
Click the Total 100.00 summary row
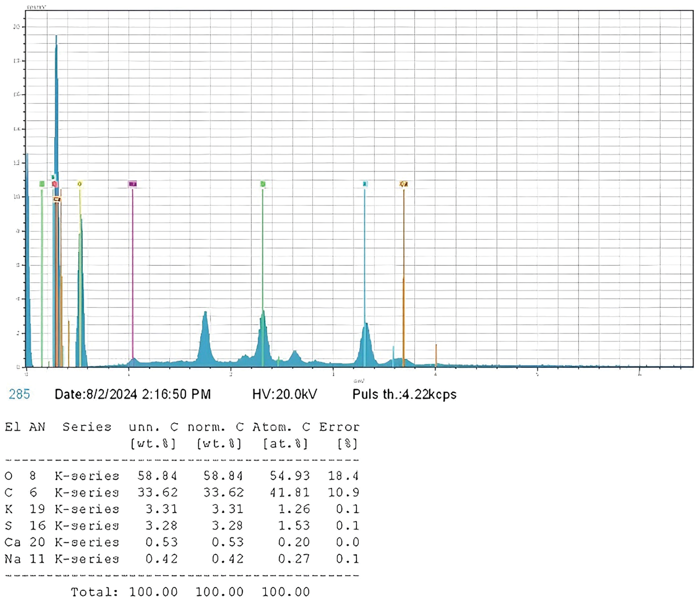[190, 592]
